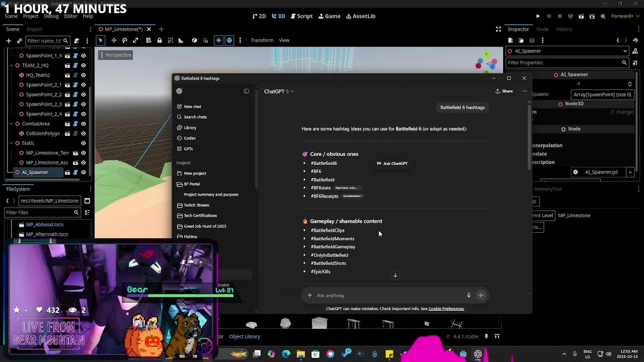The width and height of the screenshot is (644, 362).
Task: Switch to the Node tab beside Inspector
Action: [542, 29]
